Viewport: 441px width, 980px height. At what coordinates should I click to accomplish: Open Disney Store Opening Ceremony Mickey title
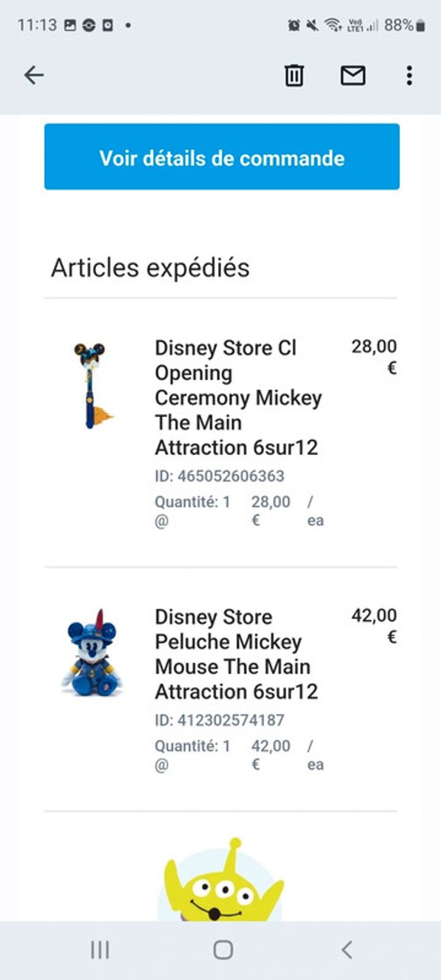pos(238,397)
